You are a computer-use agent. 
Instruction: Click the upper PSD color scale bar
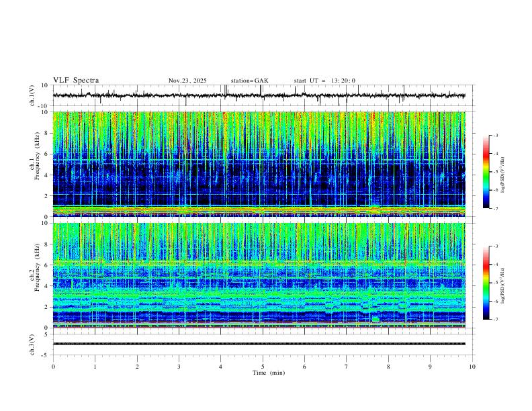[x=486, y=172]
